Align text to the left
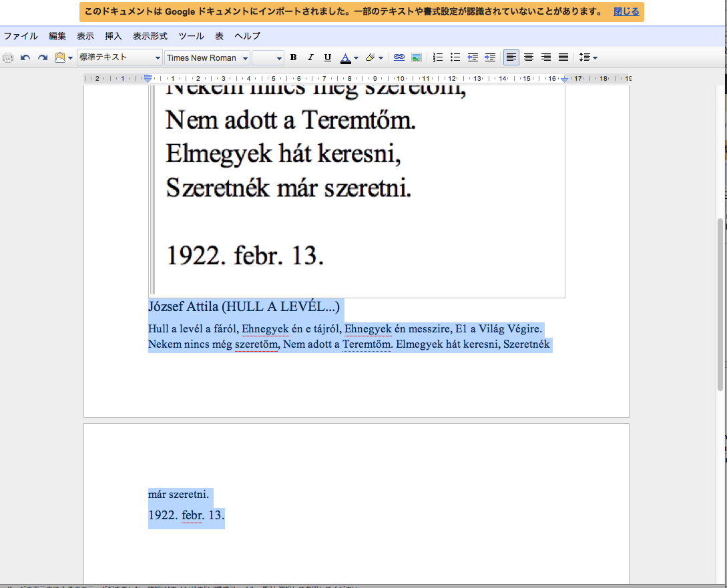This screenshot has width=727, height=588. click(x=511, y=57)
